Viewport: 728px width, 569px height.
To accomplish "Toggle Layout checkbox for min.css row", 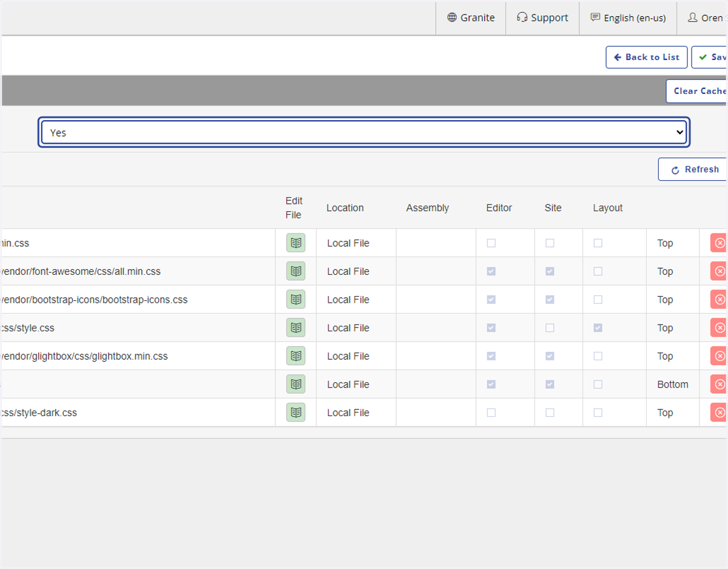I will click(598, 243).
